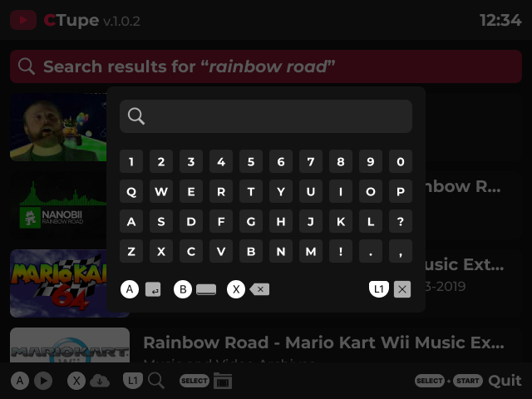
Task: Click the red search results bar
Action: pos(266,66)
